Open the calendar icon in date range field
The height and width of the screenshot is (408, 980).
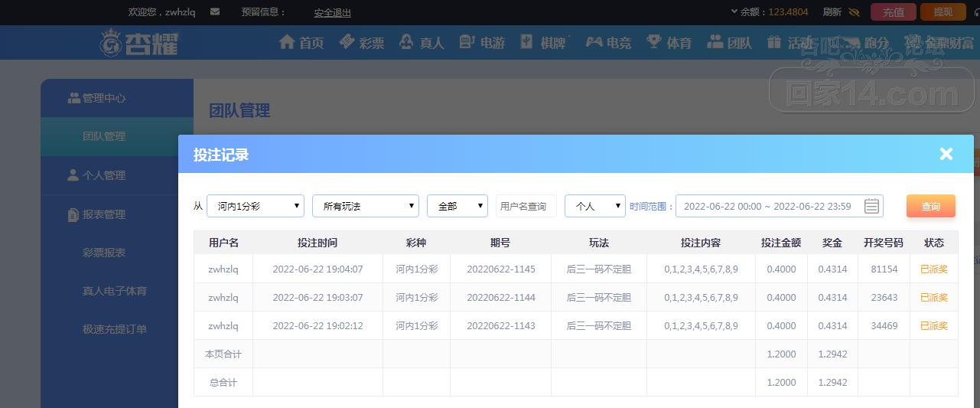click(871, 206)
